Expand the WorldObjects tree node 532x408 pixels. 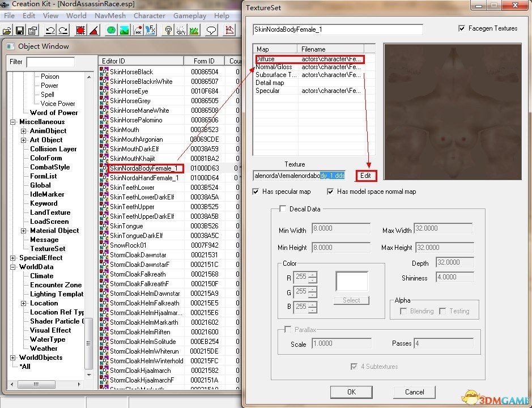13,358
